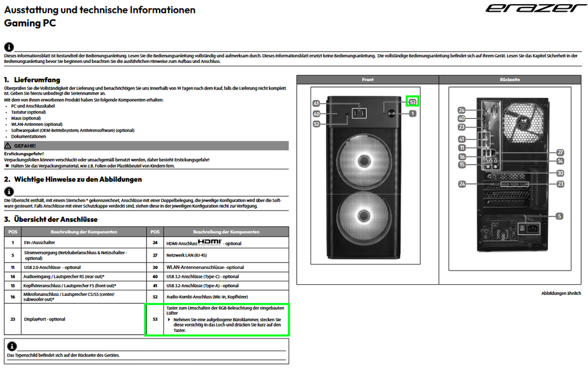Click the info icon below the Gaming PC title

pyautogui.click(x=9, y=46)
